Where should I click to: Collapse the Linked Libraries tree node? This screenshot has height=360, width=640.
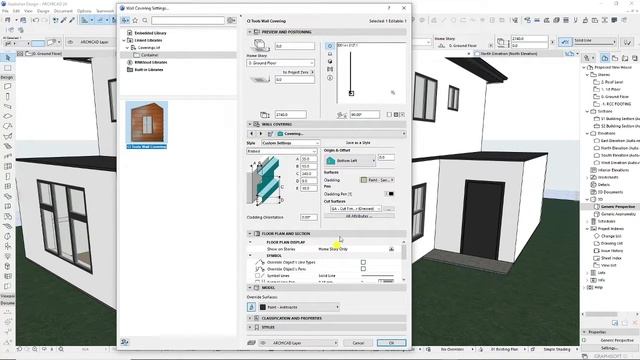[x=124, y=40]
